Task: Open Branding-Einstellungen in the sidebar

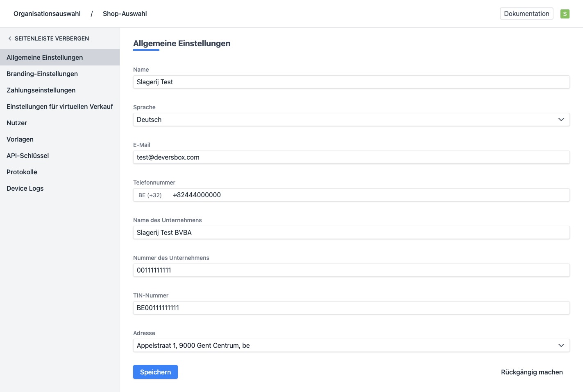Action: pyautogui.click(x=42, y=74)
